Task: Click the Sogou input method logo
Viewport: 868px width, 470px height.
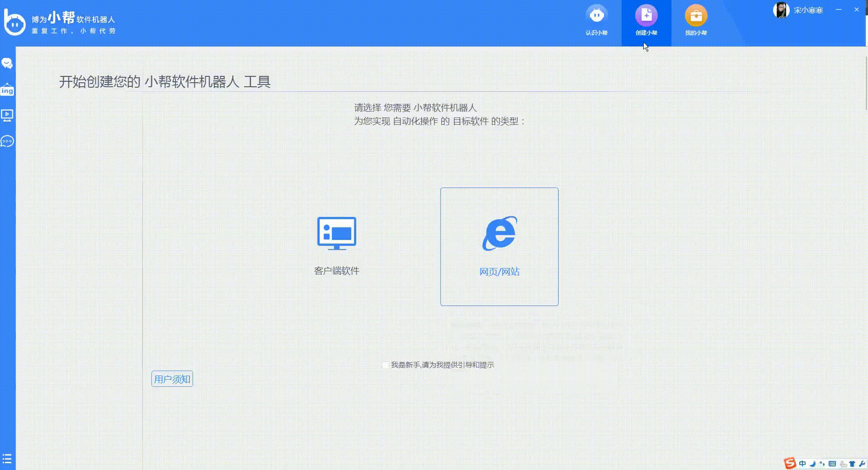Action: [x=790, y=464]
